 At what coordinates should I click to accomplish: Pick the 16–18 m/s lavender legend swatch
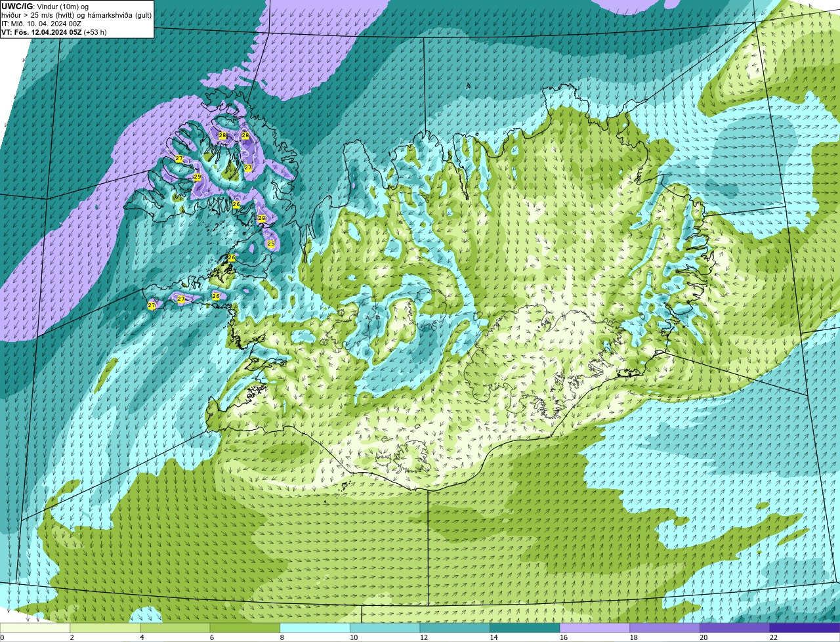point(595,628)
